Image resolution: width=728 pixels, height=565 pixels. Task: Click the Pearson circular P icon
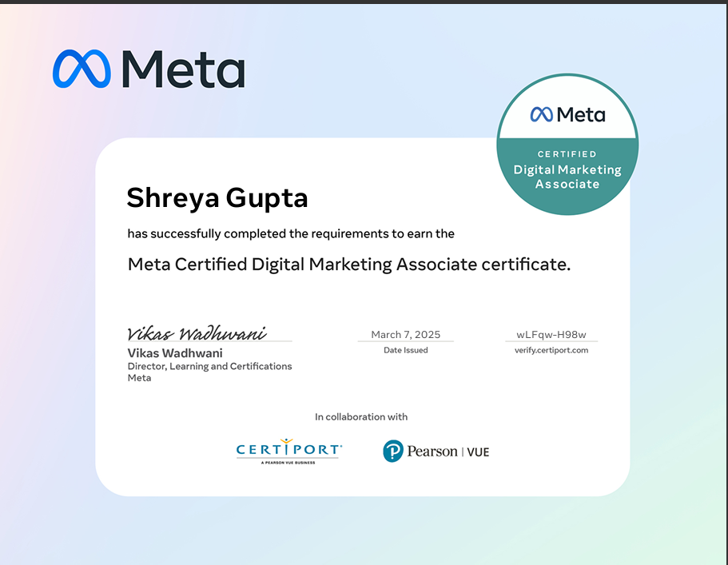click(392, 452)
